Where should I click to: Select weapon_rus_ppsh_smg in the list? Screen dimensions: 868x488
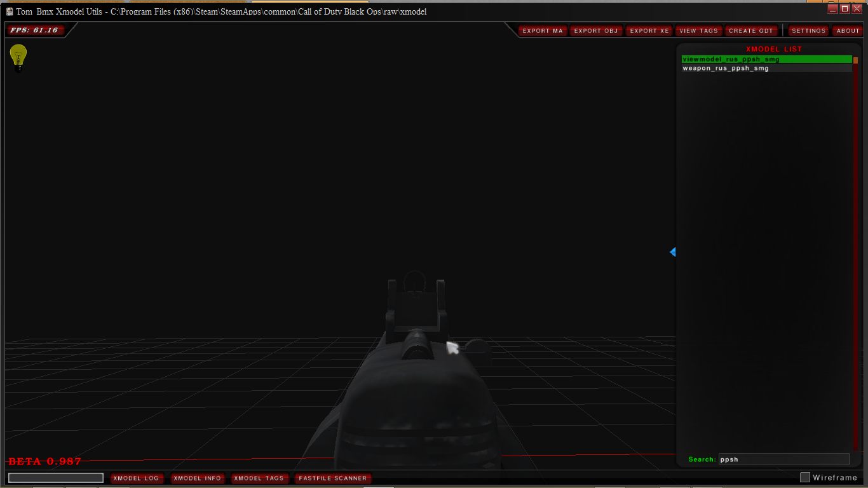pyautogui.click(x=766, y=68)
